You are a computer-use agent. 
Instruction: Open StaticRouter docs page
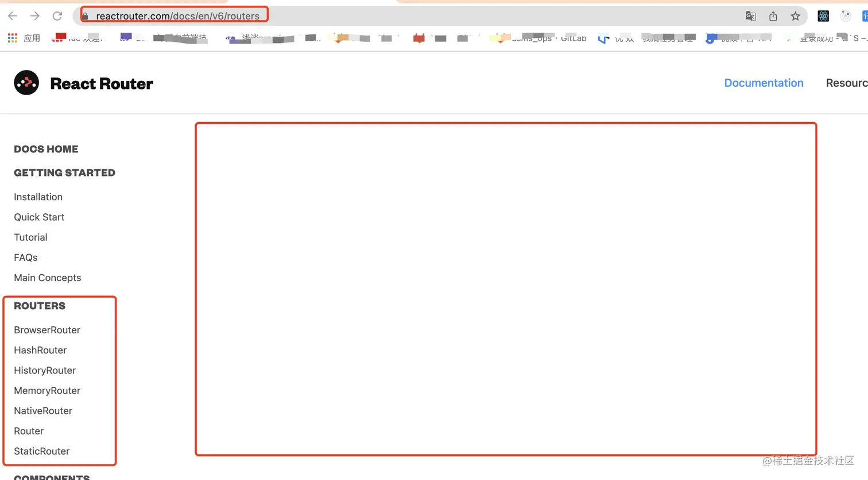click(42, 451)
